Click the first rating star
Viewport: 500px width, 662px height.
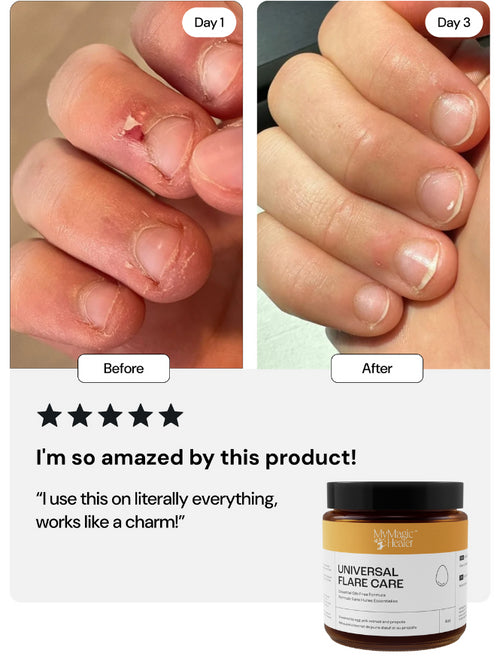[x=49, y=415]
